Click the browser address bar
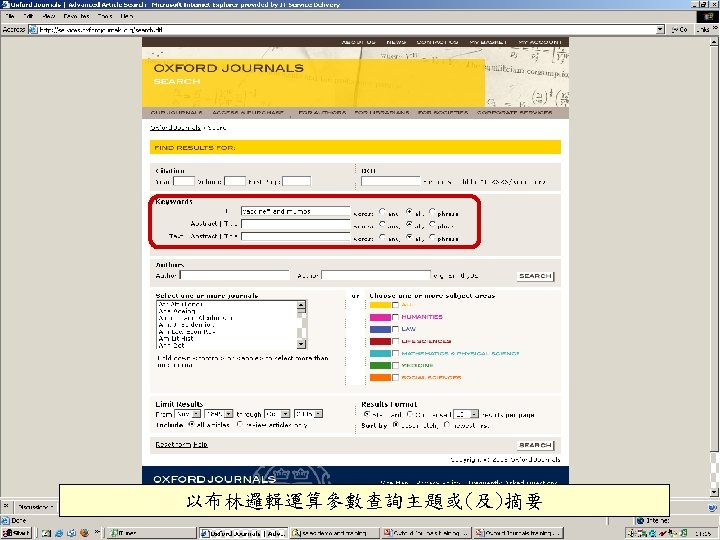This screenshot has width=720, height=540. [x=347, y=29]
